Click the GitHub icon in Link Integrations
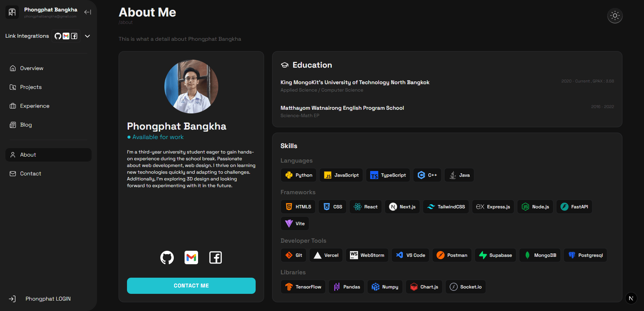 pos(58,36)
